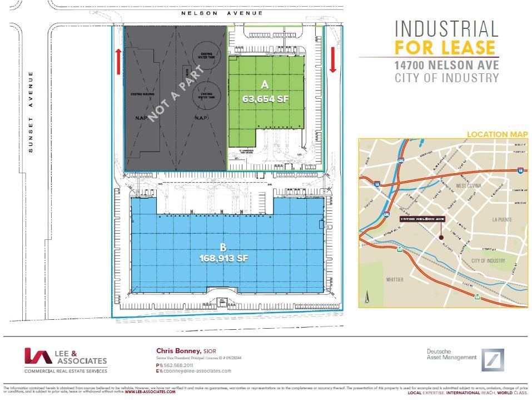Click the LA PUENTE label on the map

(x=502, y=220)
